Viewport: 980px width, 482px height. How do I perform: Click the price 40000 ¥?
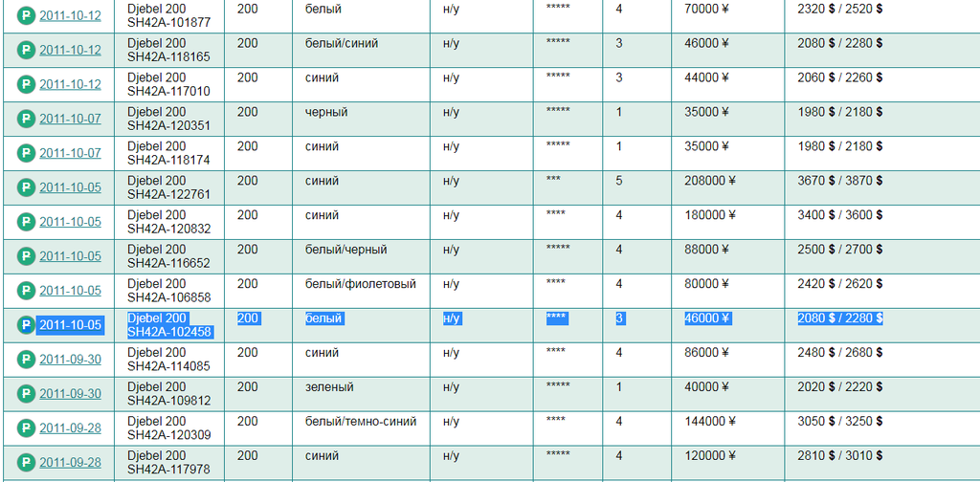point(707,387)
